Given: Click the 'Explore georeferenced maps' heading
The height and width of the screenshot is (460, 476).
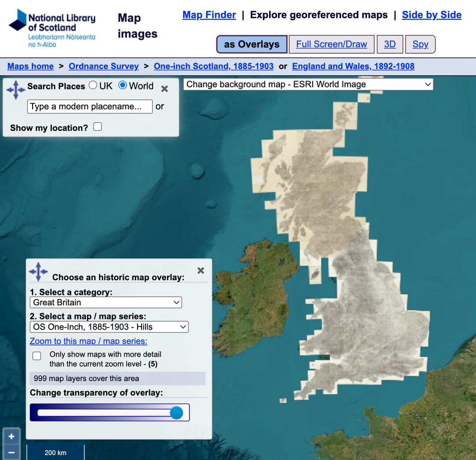Looking at the screenshot, I should [319, 15].
